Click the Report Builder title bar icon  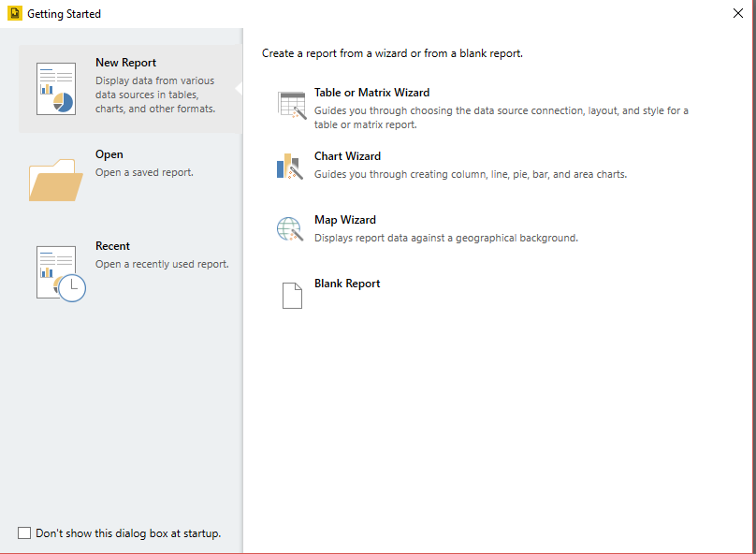(14, 14)
